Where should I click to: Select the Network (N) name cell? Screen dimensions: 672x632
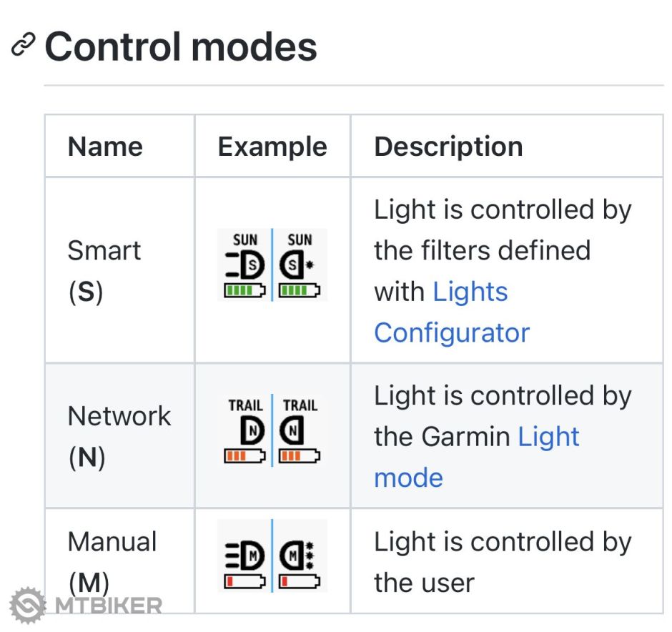point(119,435)
